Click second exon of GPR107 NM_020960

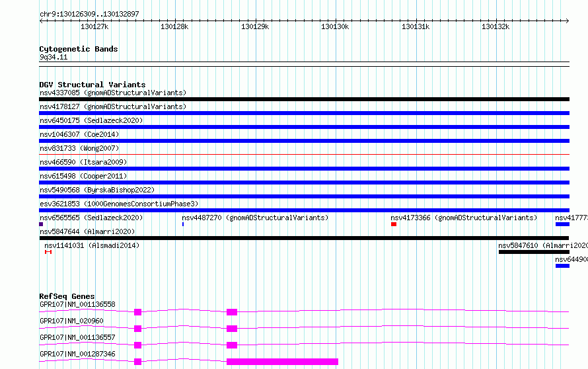click(232, 329)
